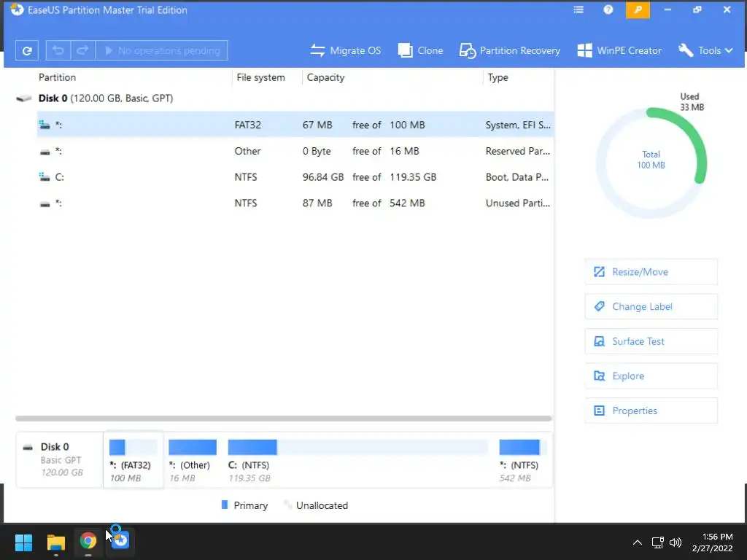Click the volume speaker tray icon
The width and height of the screenshot is (747, 560).
pos(676,542)
